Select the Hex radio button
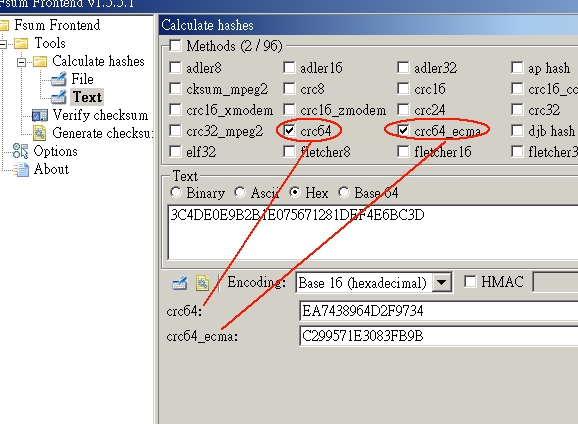This screenshot has height=424, width=578. [295, 192]
